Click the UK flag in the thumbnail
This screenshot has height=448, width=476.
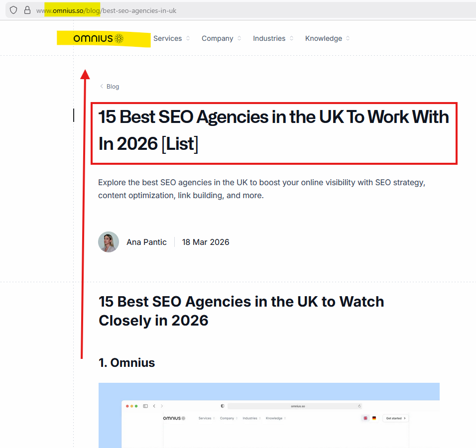tap(365, 418)
